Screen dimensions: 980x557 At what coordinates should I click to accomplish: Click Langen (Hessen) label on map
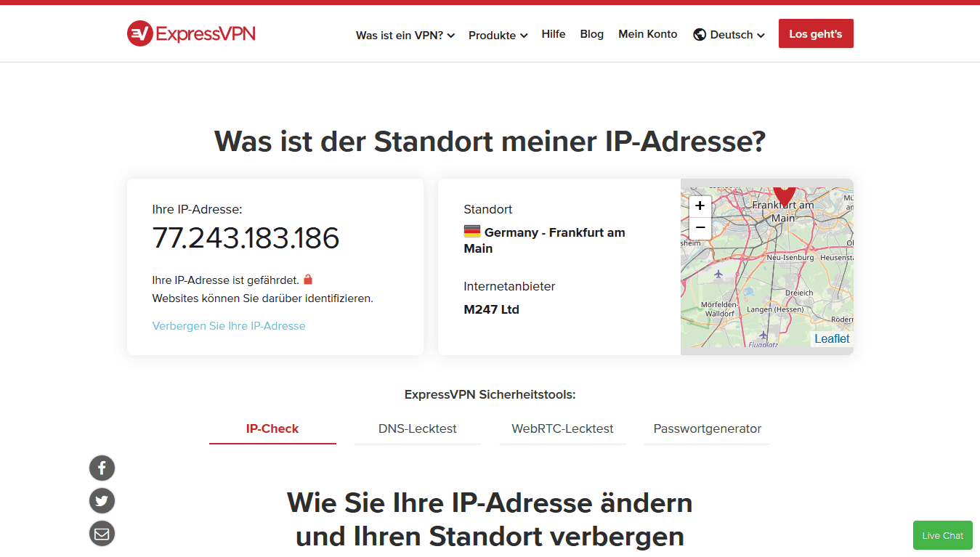[x=776, y=310]
